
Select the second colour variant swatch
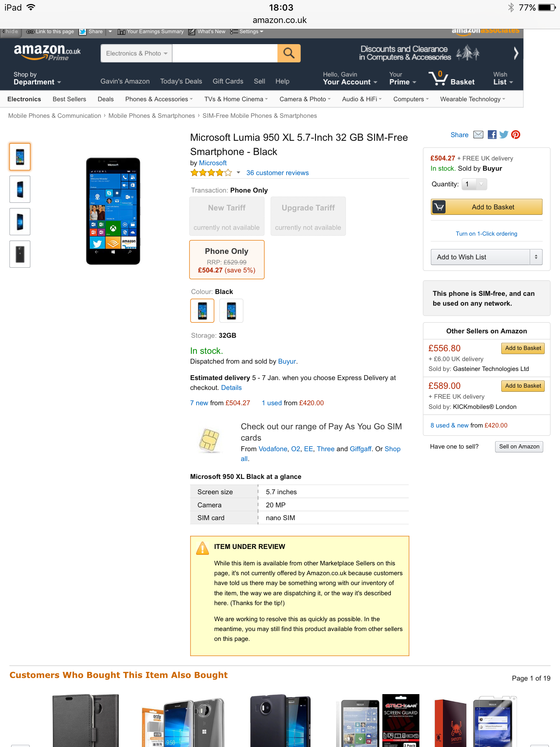coord(231,311)
